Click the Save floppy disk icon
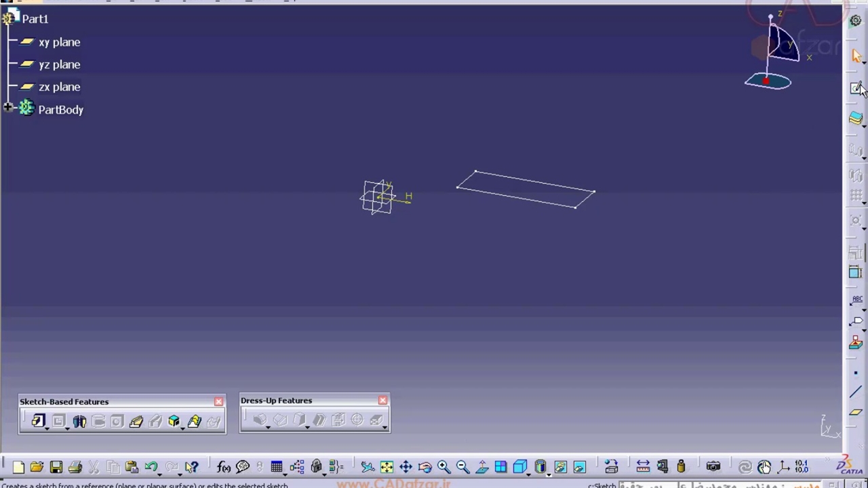868x488 pixels. point(56,467)
